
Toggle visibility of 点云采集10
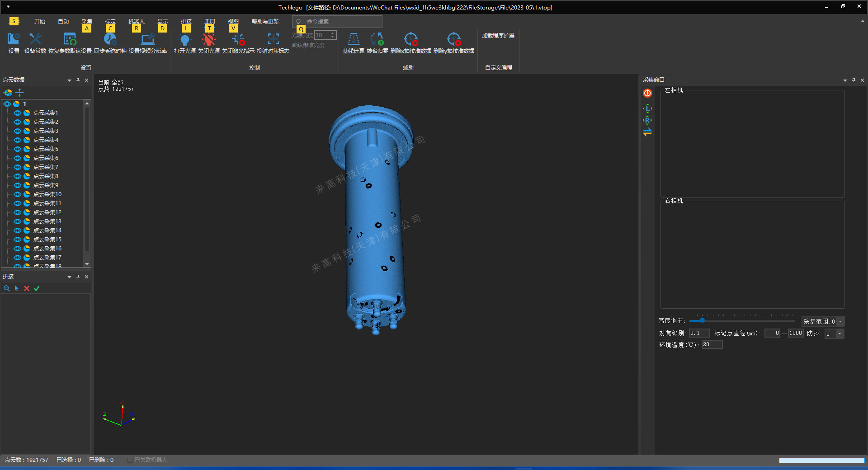coord(18,194)
